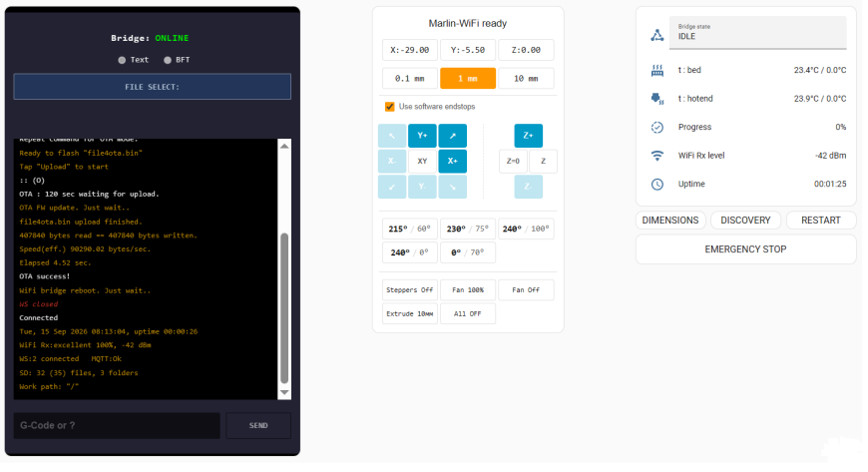Viewport: 868px width, 472px height.
Task: Apply 240° / 100° temperature preset
Action: [x=526, y=229]
